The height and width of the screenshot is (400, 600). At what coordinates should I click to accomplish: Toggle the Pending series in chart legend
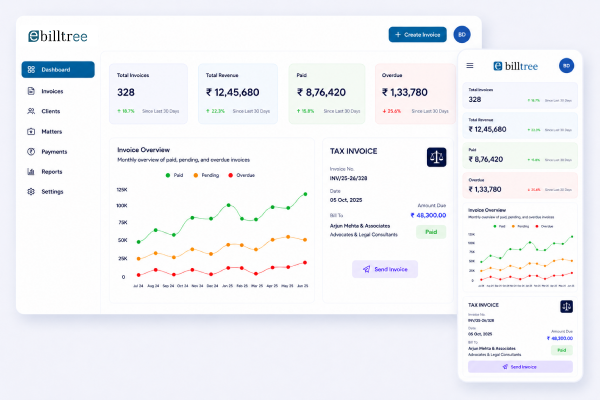tap(206, 175)
